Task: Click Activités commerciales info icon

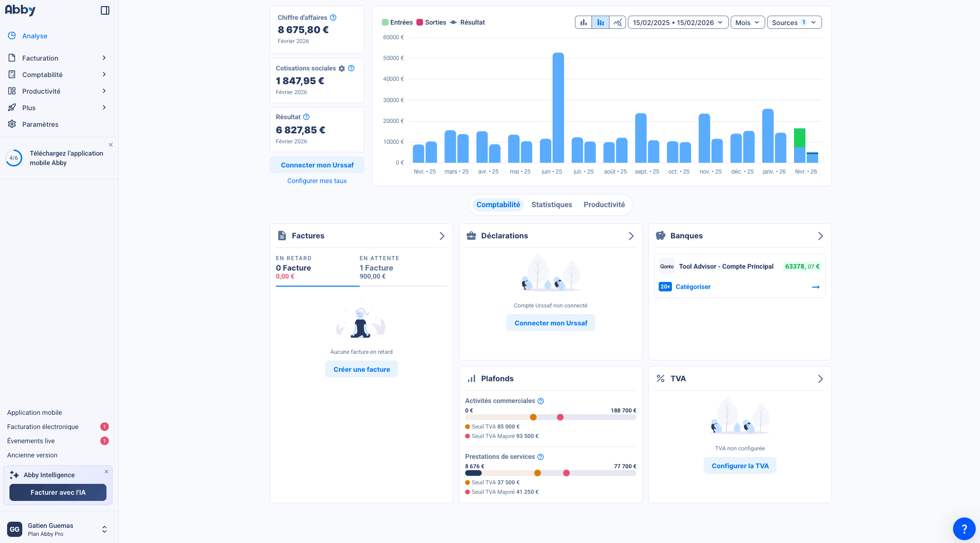Action: pyautogui.click(x=540, y=401)
